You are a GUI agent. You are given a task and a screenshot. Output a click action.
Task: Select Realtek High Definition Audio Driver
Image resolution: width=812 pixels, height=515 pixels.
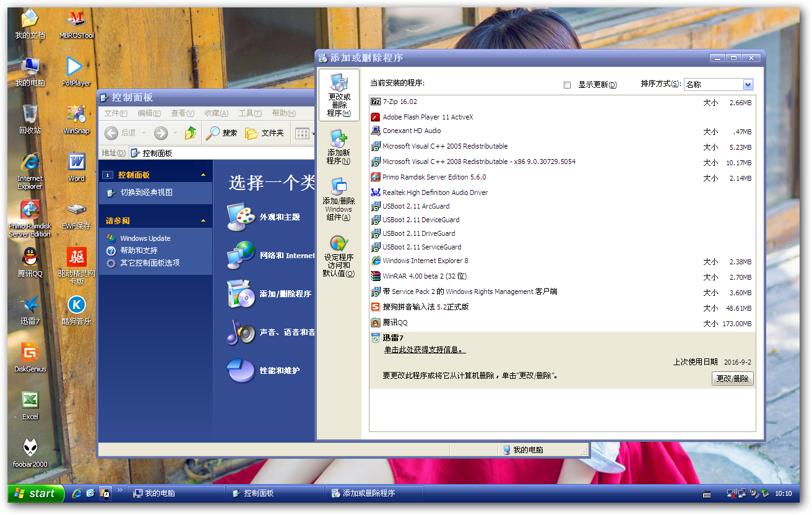562,193
